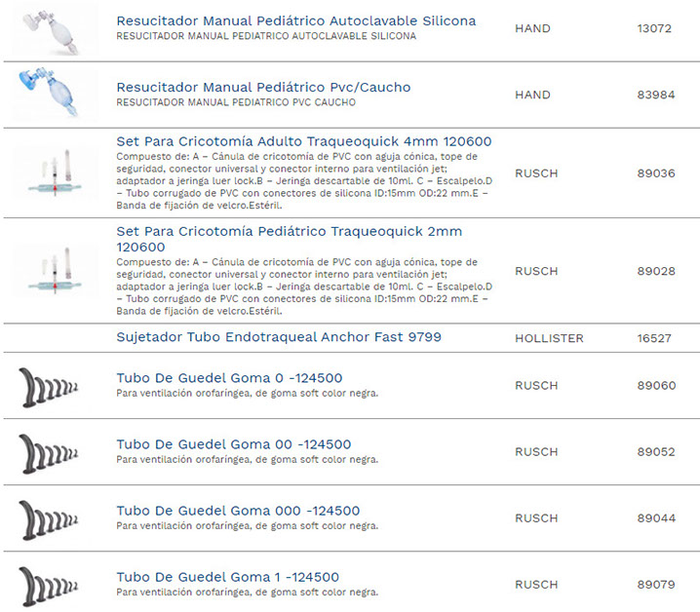
Task: Open Tubo De Guedel Goma 0 link
Action: click(x=229, y=377)
